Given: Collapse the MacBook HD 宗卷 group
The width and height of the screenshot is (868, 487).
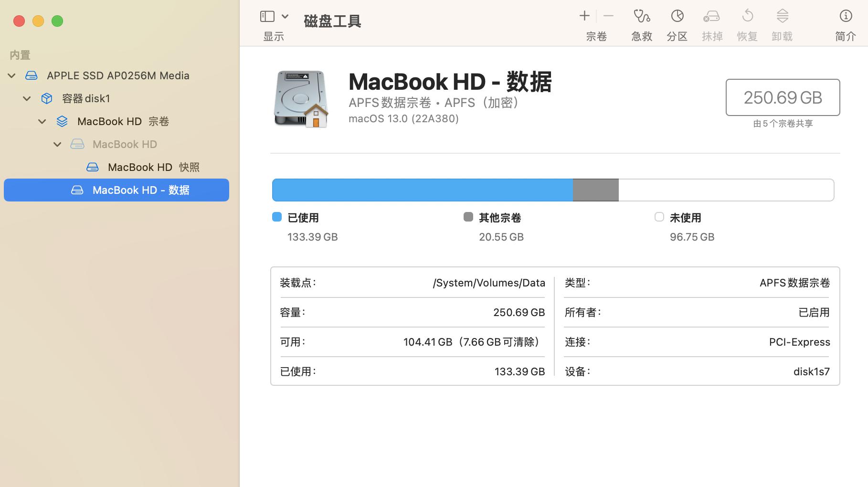Looking at the screenshot, I should (42, 121).
